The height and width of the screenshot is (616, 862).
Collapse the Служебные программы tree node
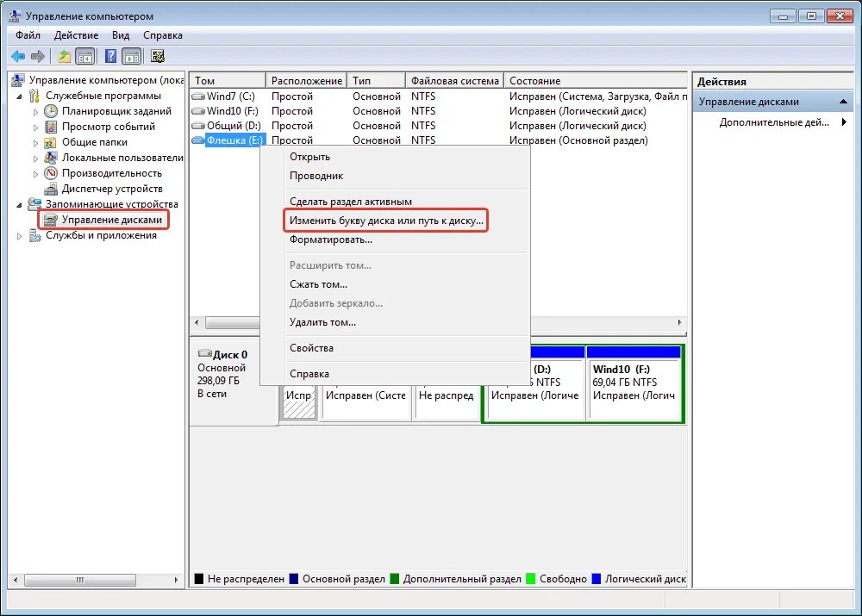19,96
